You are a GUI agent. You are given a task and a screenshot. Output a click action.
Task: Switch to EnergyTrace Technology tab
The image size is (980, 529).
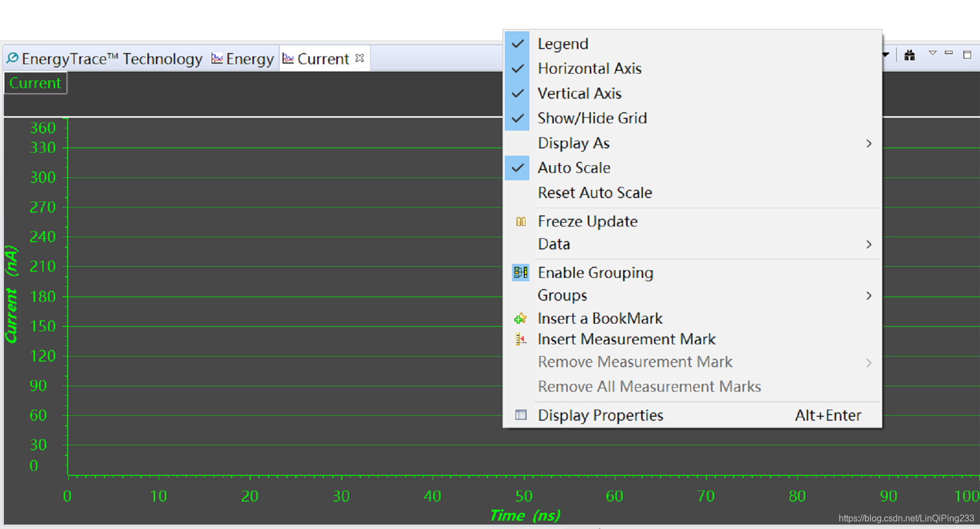(104, 59)
